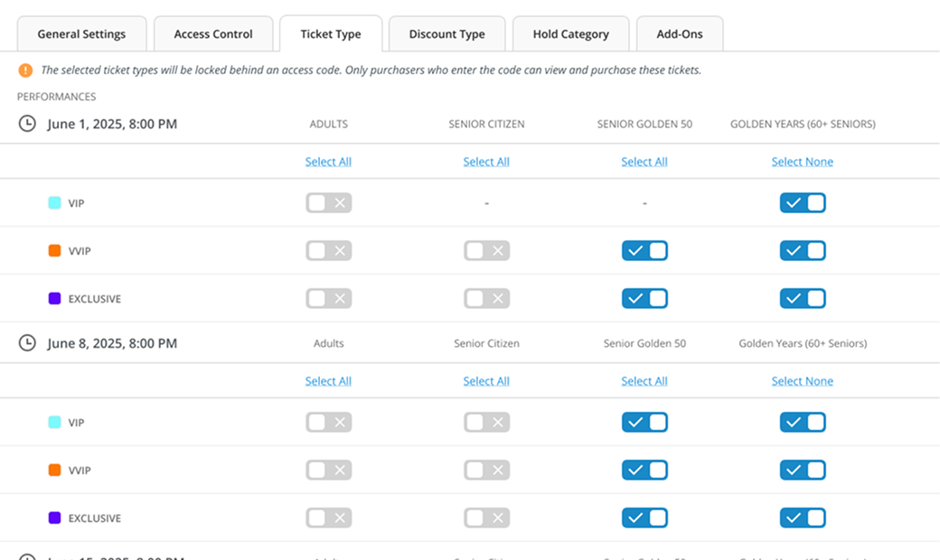
Task: Click Select None under Golden Years for June 1
Action: 803,161
